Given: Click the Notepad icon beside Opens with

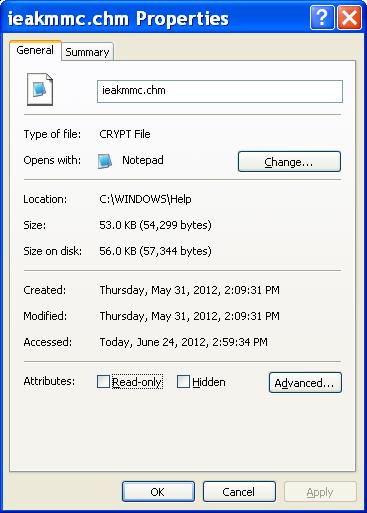Looking at the screenshot, I should (105, 161).
